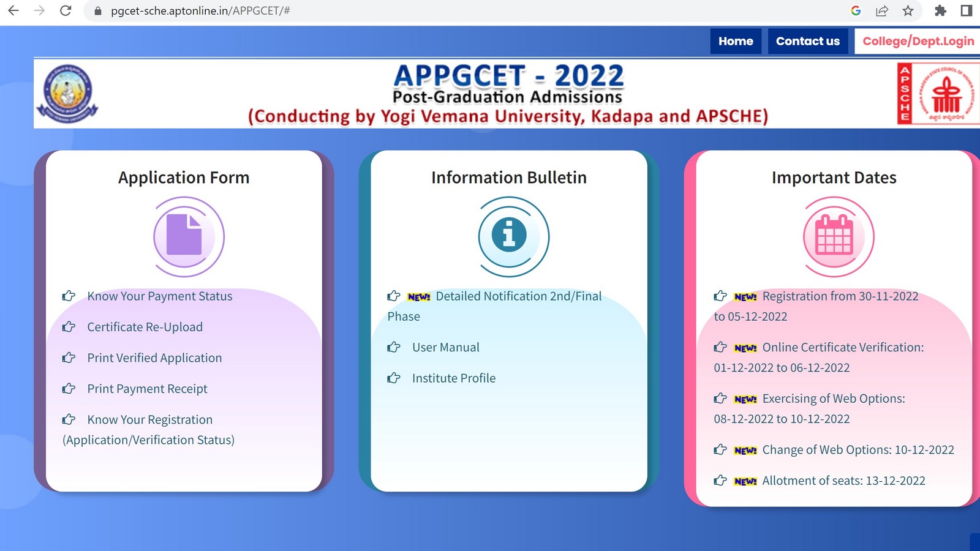
Task: Open the Institute Profile link
Action: 454,378
